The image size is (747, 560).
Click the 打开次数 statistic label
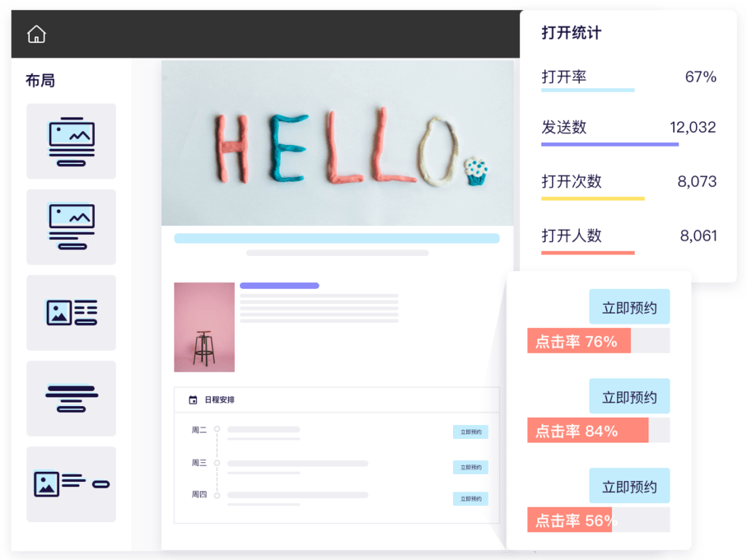[571, 182]
